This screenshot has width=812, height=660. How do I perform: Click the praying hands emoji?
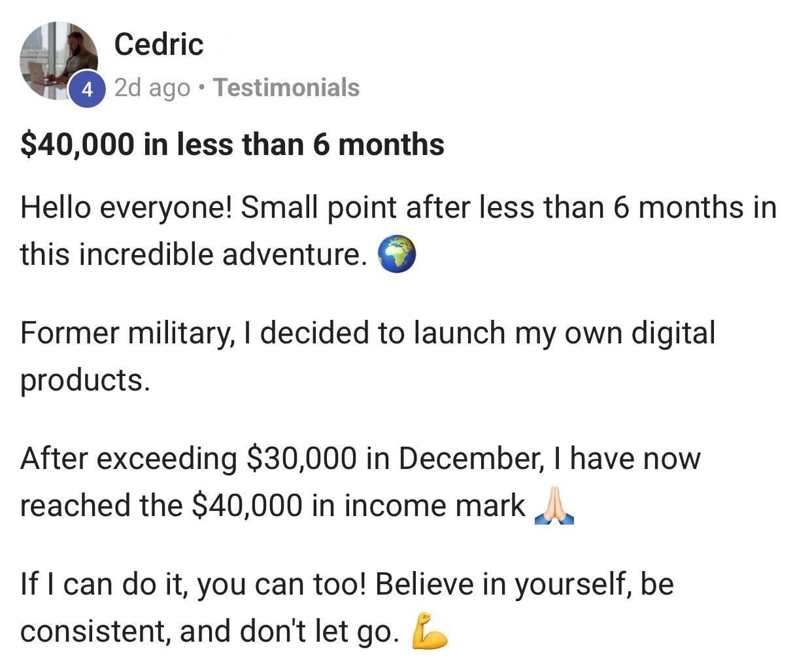click(554, 506)
